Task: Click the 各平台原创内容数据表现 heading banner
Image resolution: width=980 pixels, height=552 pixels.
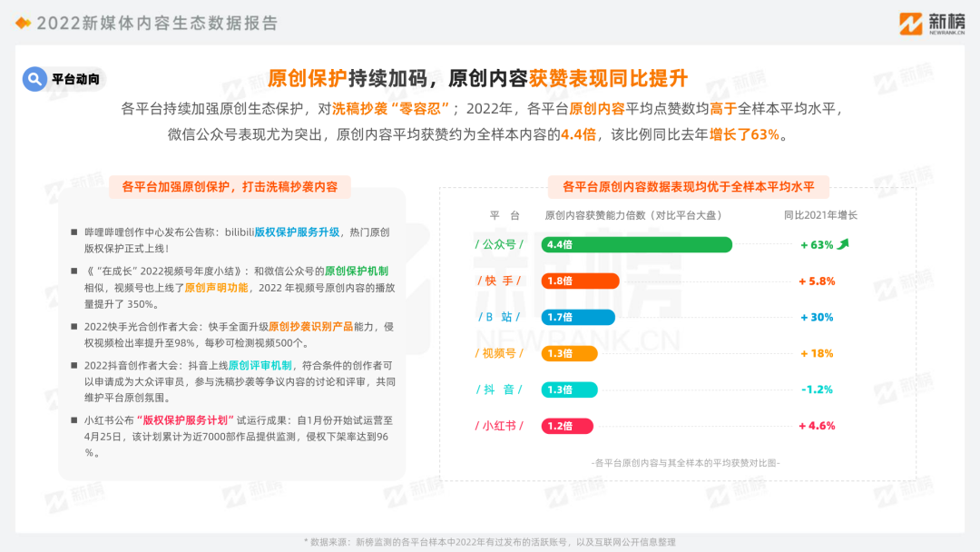Action: (x=688, y=187)
